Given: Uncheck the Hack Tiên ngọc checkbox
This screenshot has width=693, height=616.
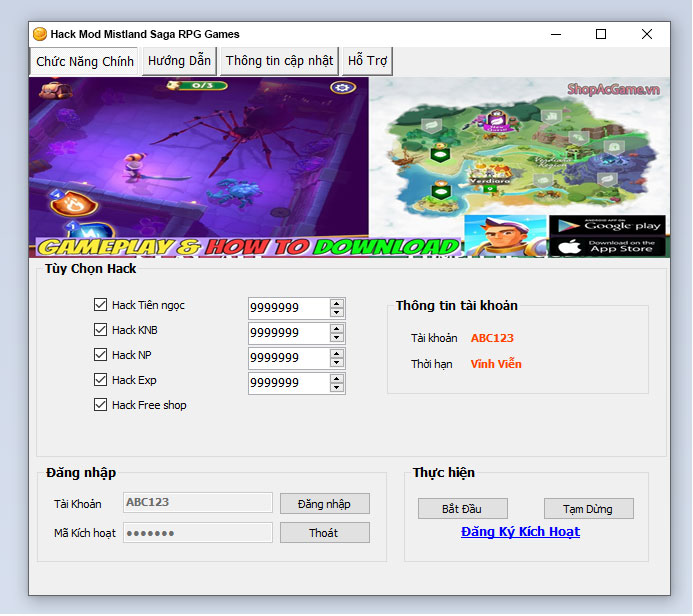Looking at the screenshot, I should point(100,305).
